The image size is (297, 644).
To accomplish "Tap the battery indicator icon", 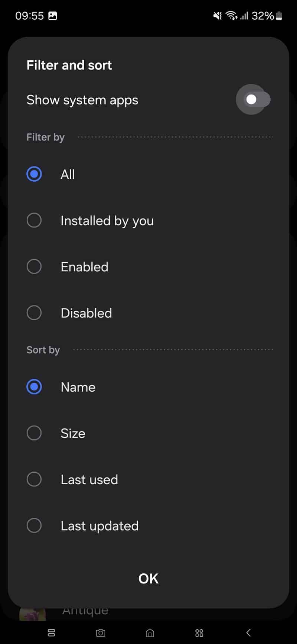I will [x=279, y=16].
